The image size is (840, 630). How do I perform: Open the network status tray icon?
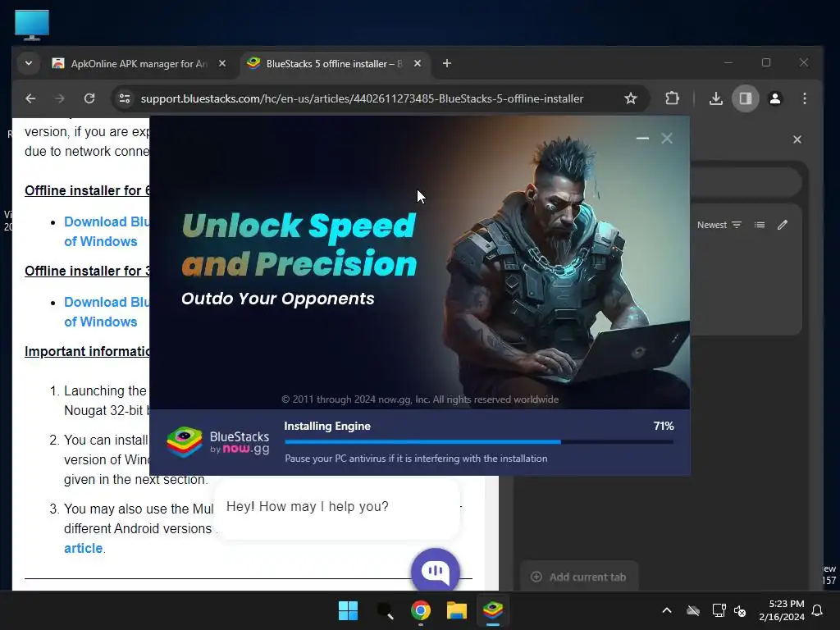point(719,610)
